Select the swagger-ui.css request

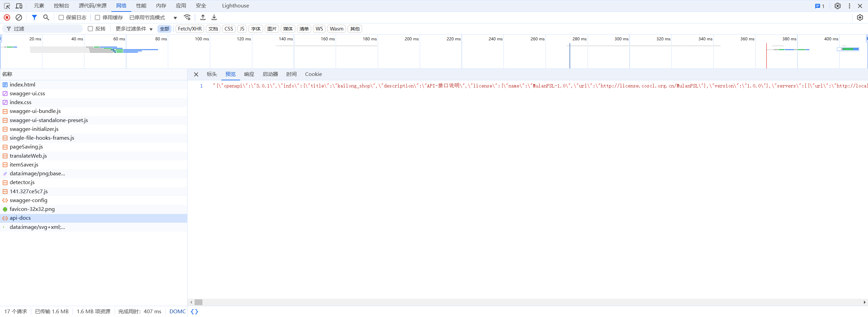94,94
